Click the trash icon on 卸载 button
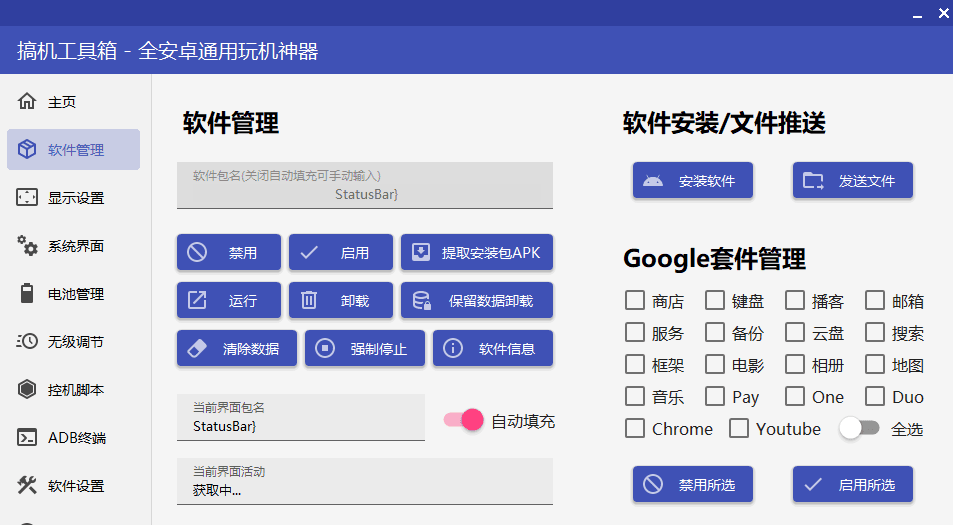 [309, 300]
